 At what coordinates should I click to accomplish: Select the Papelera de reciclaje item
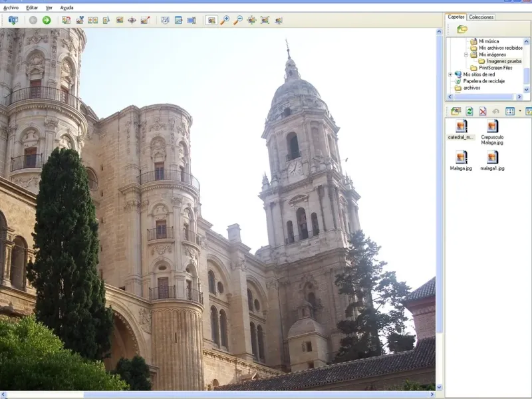(483, 81)
